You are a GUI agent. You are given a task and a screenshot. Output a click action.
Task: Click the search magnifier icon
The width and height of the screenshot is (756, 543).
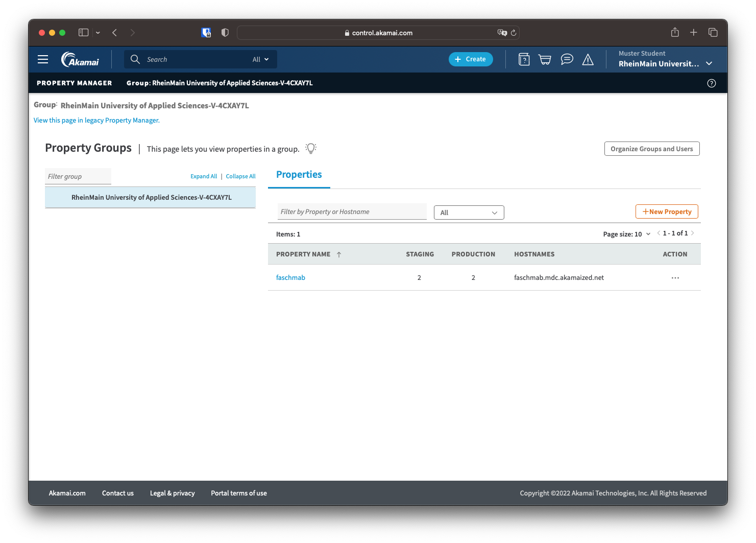tap(135, 59)
